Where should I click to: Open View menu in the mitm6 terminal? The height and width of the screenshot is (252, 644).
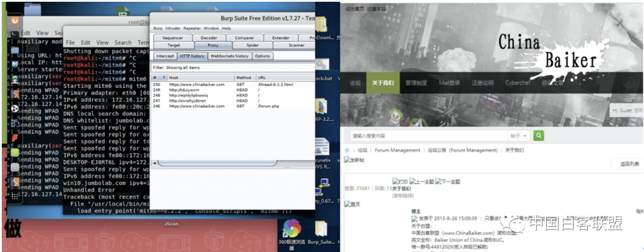coord(103,42)
